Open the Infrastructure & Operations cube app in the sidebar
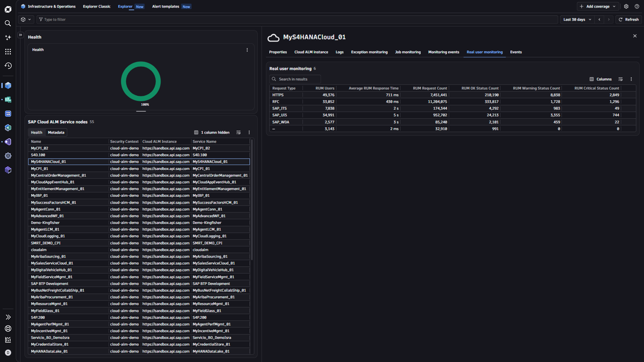This screenshot has height=362, width=644. click(x=8, y=85)
